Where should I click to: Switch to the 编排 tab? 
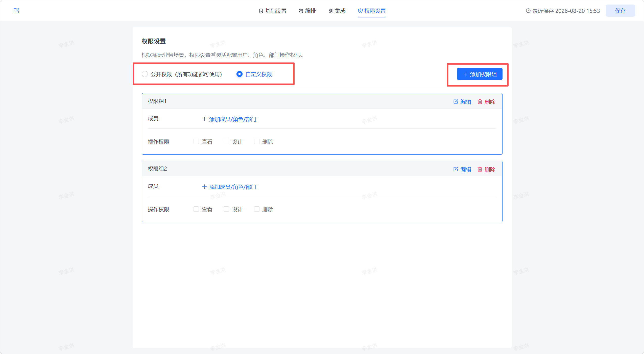(x=307, y=11)
